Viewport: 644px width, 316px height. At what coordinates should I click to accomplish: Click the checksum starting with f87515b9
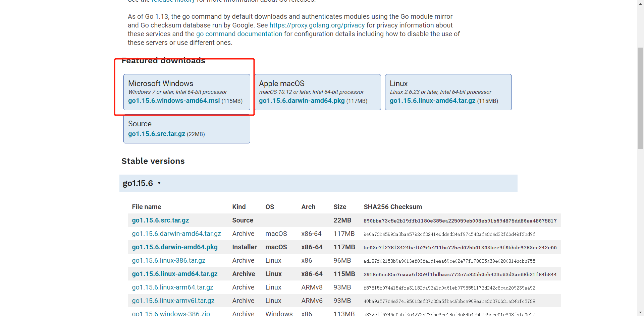point(449,288)
